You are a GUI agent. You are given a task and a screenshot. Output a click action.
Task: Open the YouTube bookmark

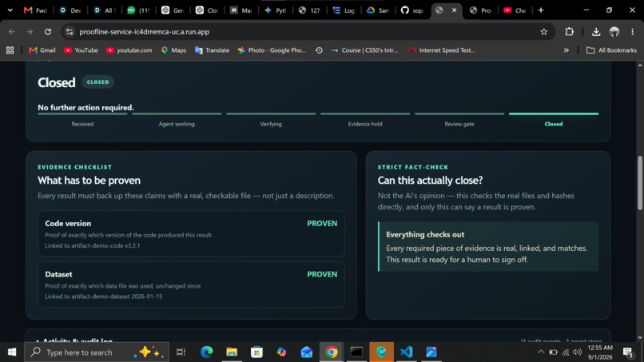tap(81, 50)
